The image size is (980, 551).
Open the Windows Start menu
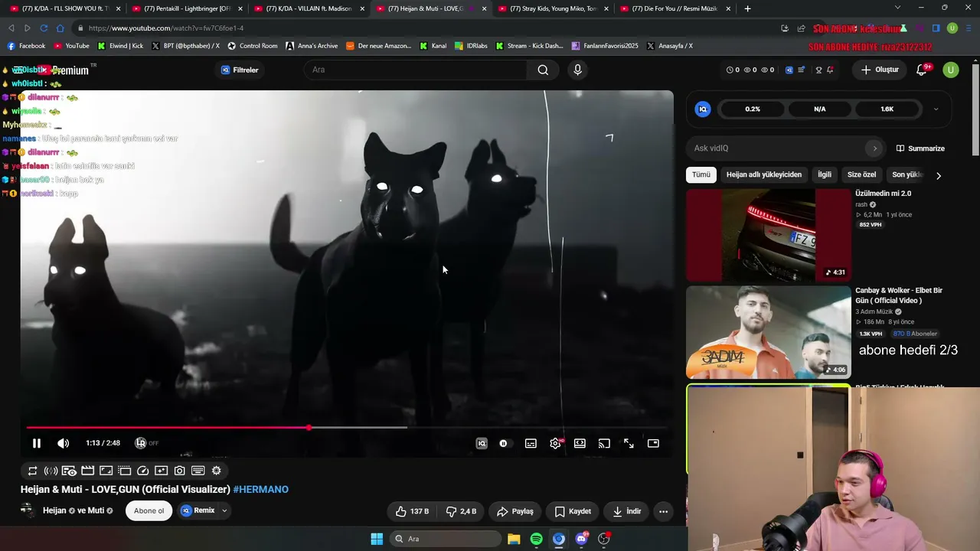tap(377, 539)
